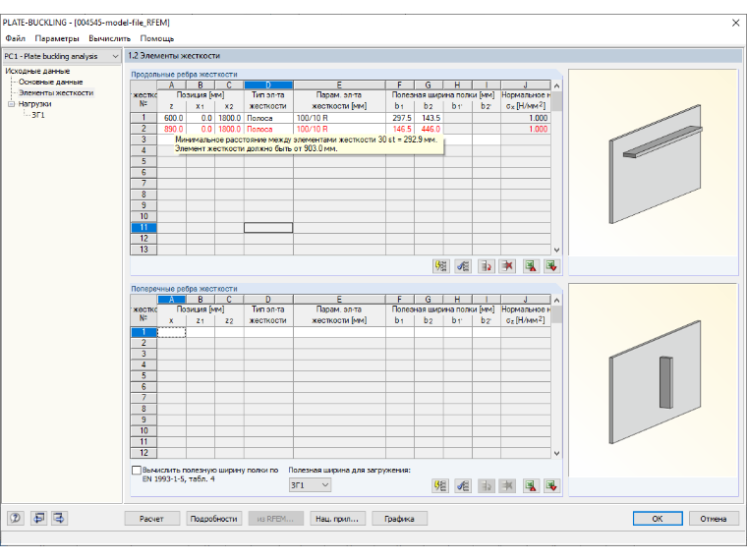Click clear table red X icon, longitudinal
This screenshot has height=560, width=747.
507,266
